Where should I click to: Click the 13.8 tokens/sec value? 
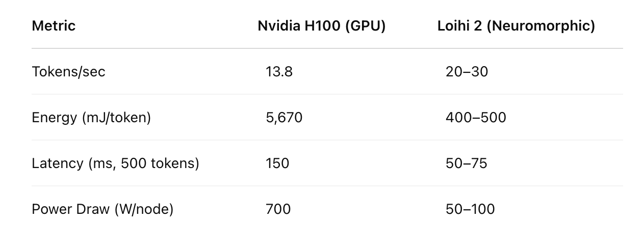(x=279, y=72)
